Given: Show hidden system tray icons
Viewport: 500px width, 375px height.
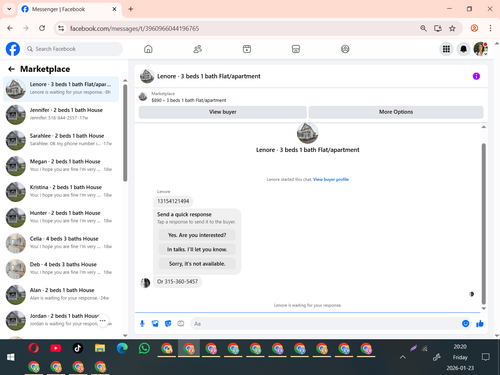Looking at the screenshot, I should pyautogui.click(x=403, y=357).
